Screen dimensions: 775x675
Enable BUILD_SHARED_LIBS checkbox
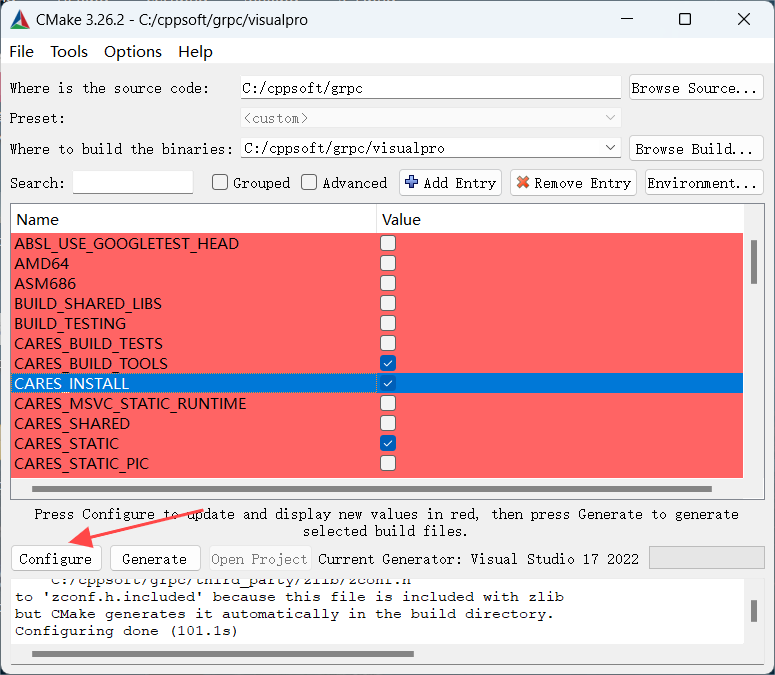click(x=388, y=303)
